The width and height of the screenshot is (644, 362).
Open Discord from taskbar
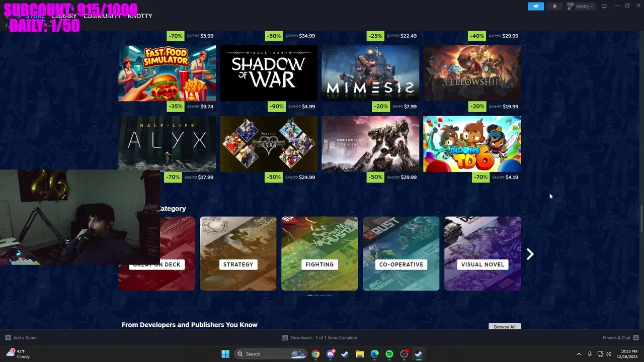pyautogui.click(x=330, y=354)
